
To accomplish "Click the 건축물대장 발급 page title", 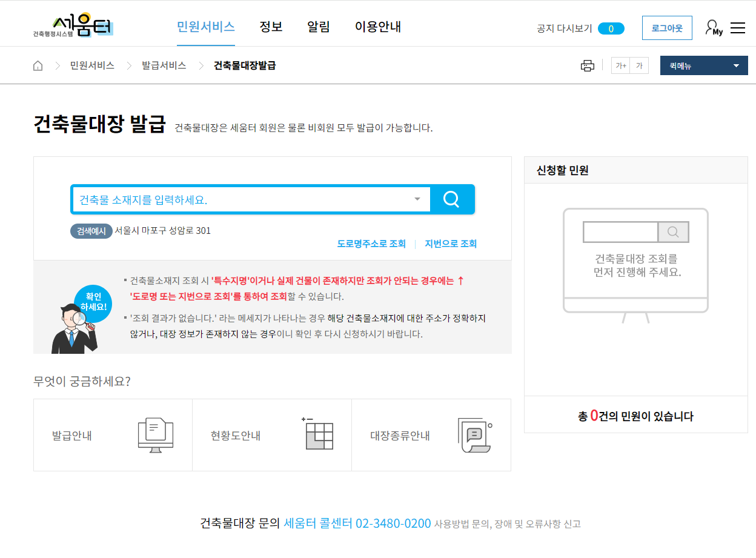I will [x=99, y=124].
